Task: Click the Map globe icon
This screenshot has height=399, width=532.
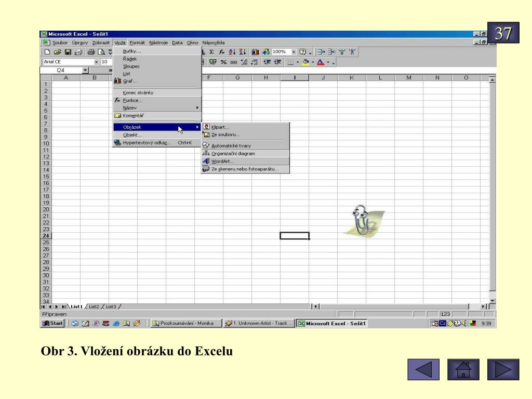Action: tap(265, 52)
